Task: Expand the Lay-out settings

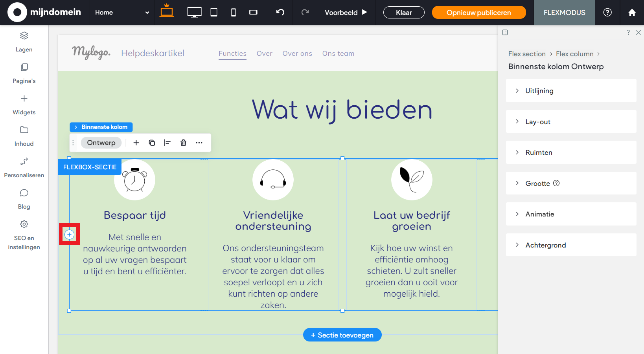Action: pyautogui.click(x=571, y=121)
